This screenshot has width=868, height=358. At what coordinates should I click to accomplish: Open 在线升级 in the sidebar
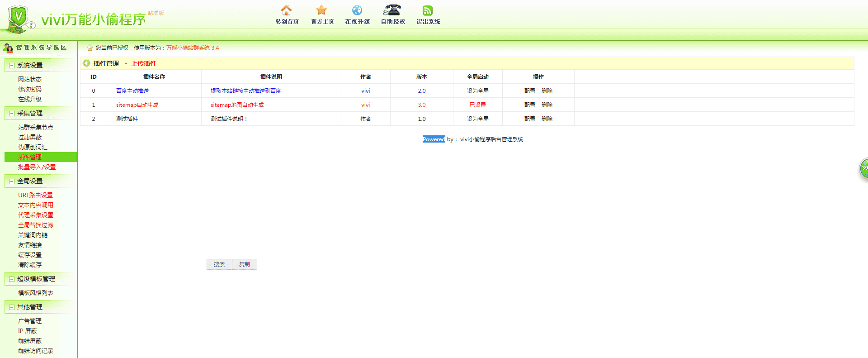click(30, 99)
